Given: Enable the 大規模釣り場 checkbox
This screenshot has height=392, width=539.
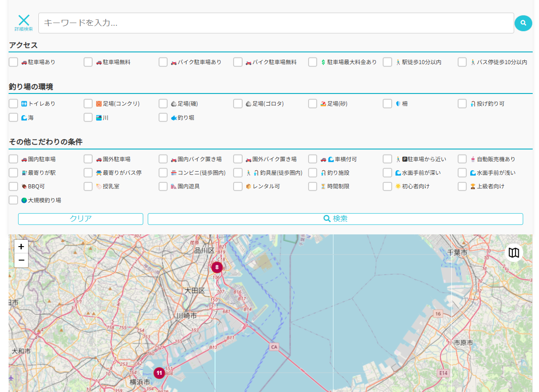Looking at the screenshot, I should pos(14,200).
